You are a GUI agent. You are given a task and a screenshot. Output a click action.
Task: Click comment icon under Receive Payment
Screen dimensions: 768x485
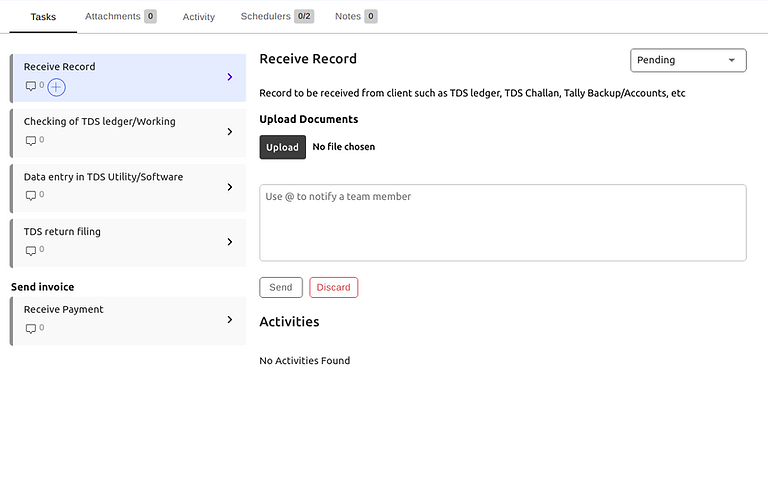(x=30, y=329)
